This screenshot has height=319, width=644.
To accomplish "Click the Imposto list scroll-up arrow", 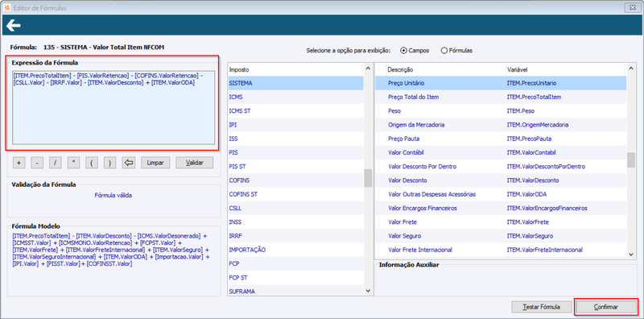I will 368,68.
